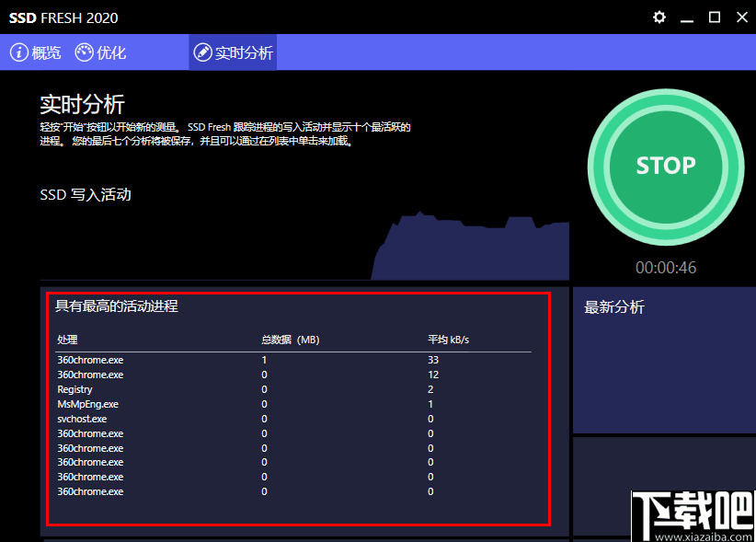The width and height of the screenshot is (756, 542).
Task: Click the topmost 360chrome.exe process row
Action: tap(89, 360)
